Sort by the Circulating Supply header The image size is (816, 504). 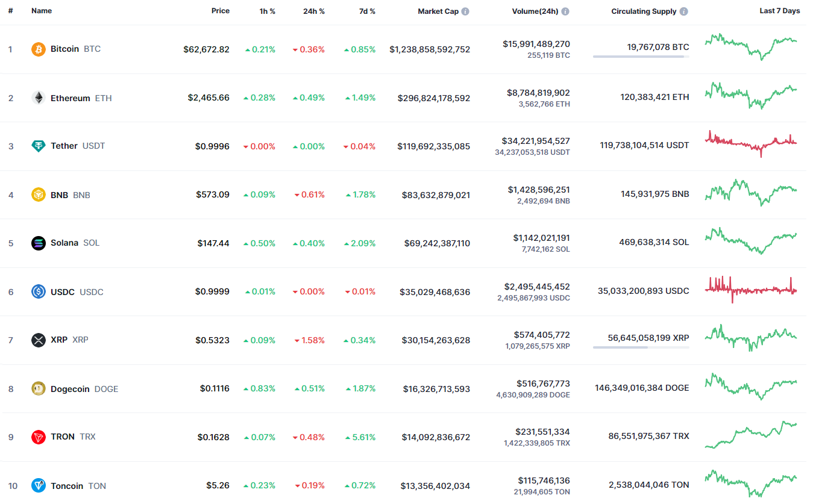pyautogui.click(x=644, y=11)
